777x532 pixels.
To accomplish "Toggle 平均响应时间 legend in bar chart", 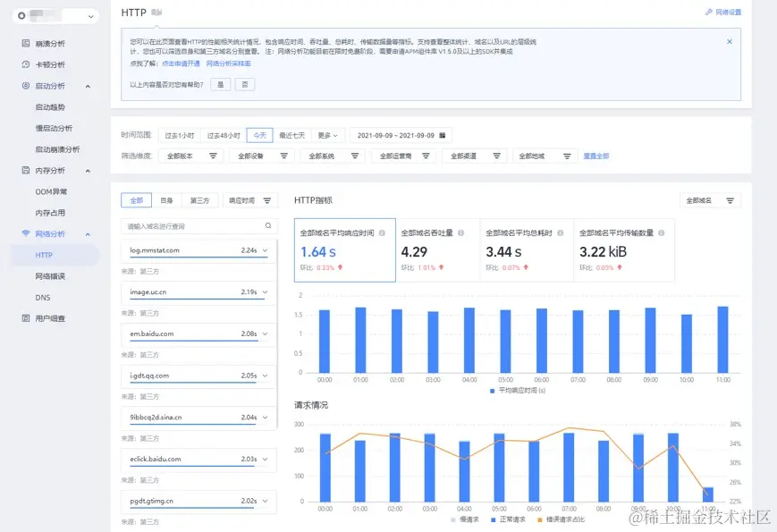I will [x=518, y=391].
